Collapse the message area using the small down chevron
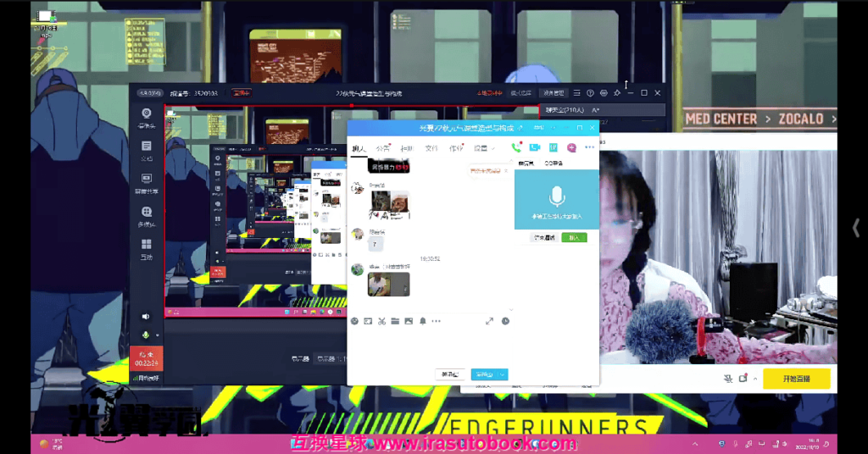The width and height of the screenshot is (868, 454). [511, 310]
